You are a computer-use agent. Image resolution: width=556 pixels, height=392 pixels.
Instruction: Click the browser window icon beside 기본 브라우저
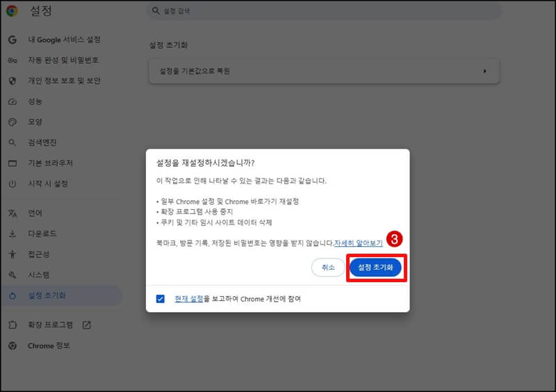click(x=13, y=163)
